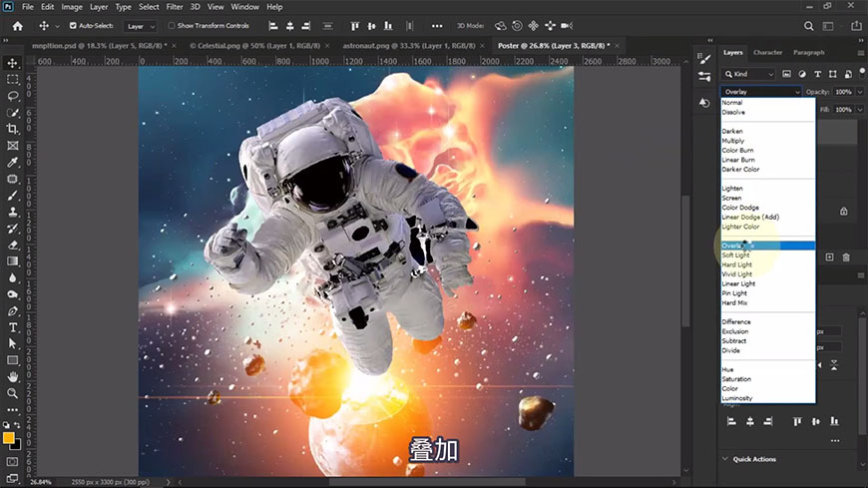
Task: Select the Clone Stamp tool
Action: tap(12, 212)
